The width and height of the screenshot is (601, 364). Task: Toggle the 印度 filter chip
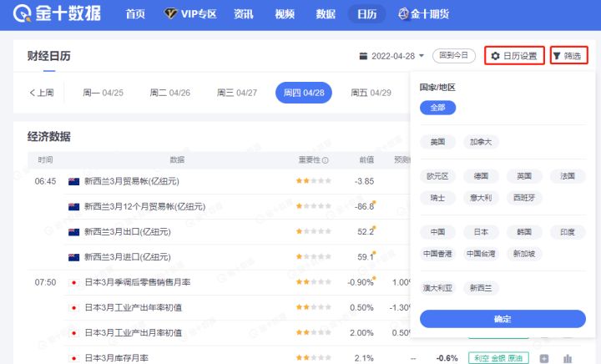(568, 232)
